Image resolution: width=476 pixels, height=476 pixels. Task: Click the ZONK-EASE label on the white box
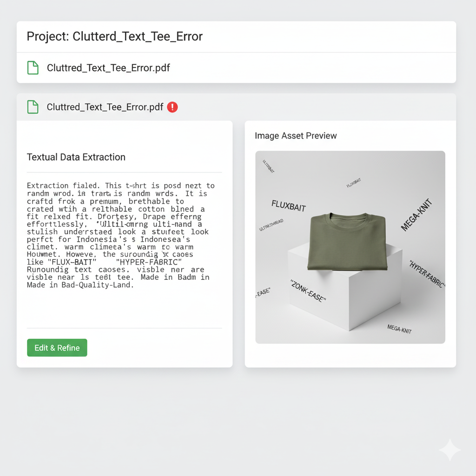point(307,291)
